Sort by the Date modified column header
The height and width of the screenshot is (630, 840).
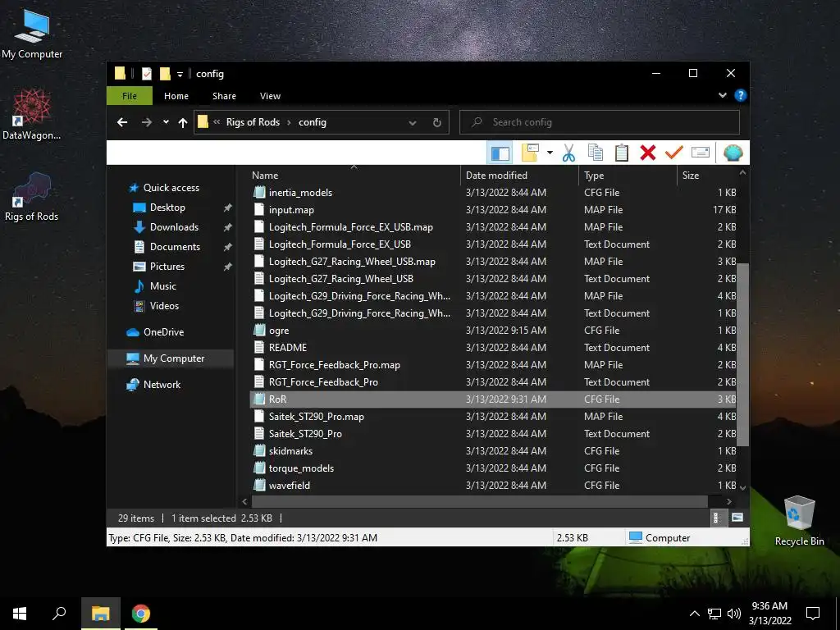[519, 176]
